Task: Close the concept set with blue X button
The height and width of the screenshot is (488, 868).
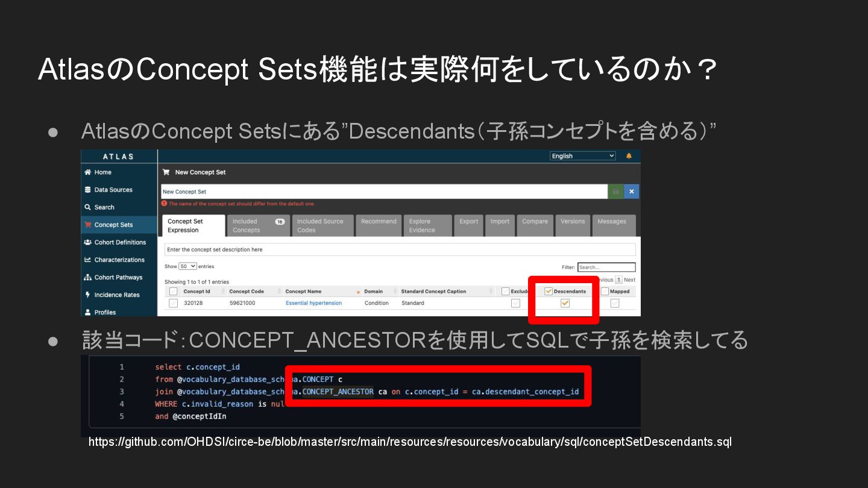Action: (632, 192)
